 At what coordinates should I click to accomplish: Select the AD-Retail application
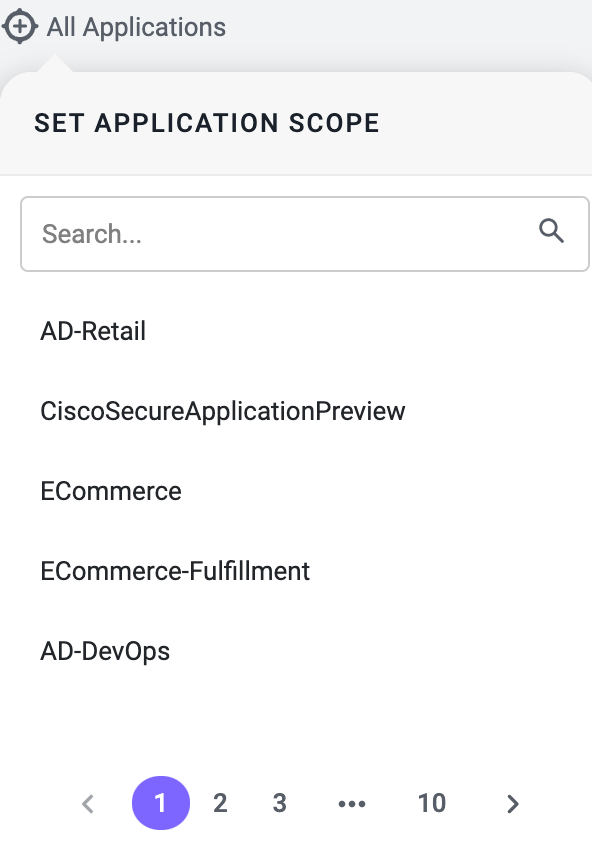coord(93,331)
